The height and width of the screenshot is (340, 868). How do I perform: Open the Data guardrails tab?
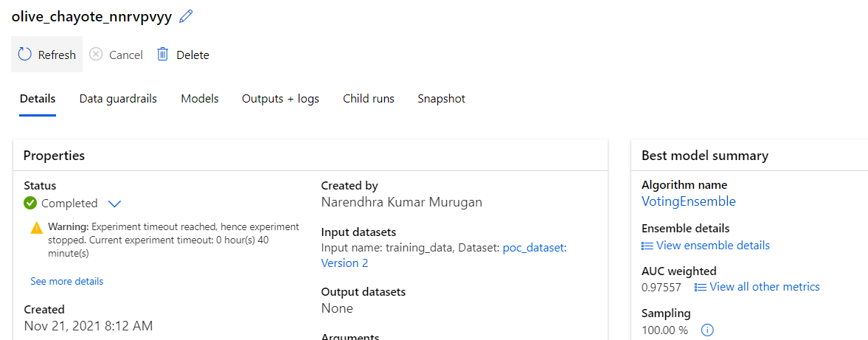click(118, 99)
